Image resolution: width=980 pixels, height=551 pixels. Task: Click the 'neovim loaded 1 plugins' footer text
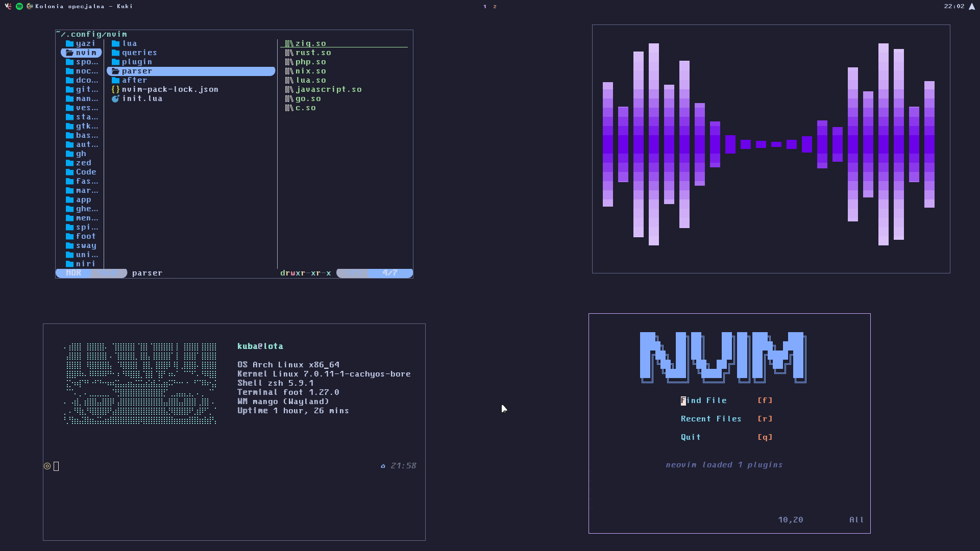(724, 465)
